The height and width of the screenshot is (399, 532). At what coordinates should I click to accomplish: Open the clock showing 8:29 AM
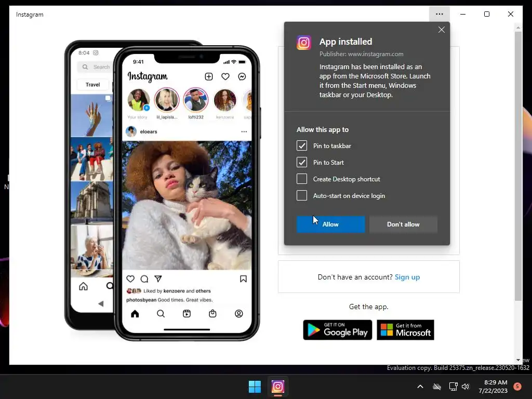493,387
